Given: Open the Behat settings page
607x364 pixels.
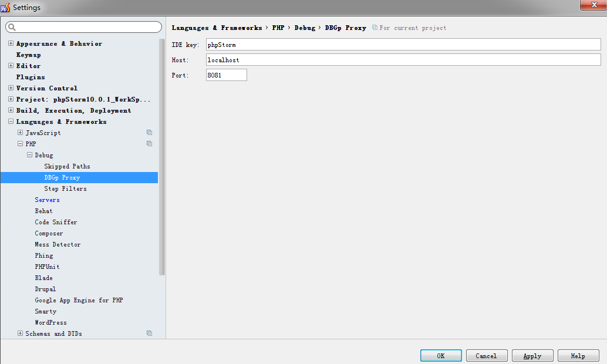Looking at the screenshot, I should pos(43,211).
